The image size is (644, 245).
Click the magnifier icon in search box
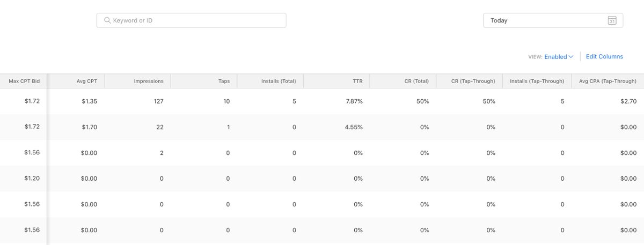pyautogui.click(x=107, y=20)
